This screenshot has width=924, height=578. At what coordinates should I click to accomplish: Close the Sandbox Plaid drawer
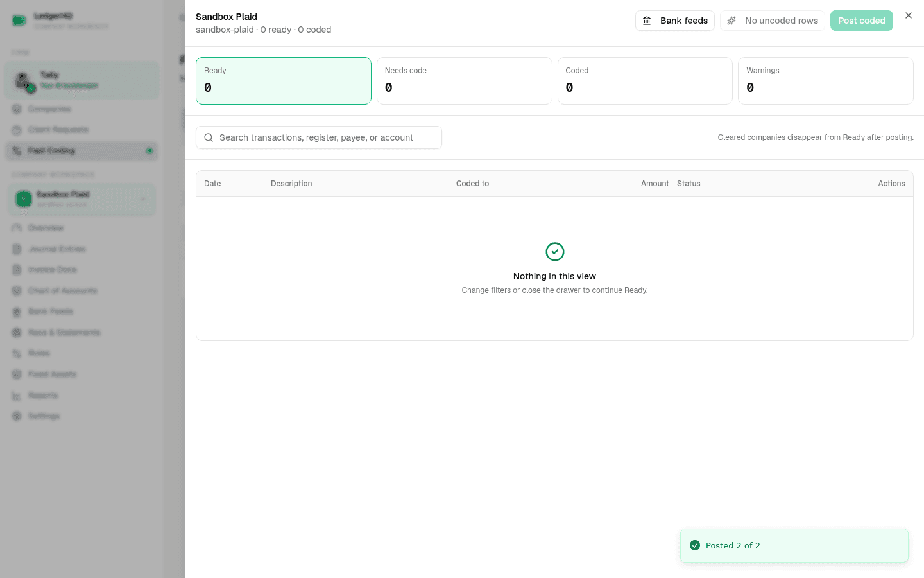coord(909,15)
